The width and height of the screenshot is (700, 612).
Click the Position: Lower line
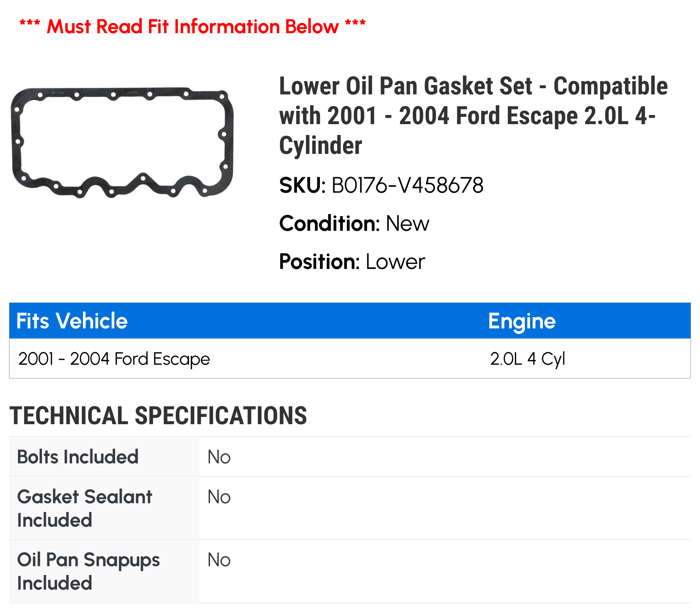[x=352, y=262]
